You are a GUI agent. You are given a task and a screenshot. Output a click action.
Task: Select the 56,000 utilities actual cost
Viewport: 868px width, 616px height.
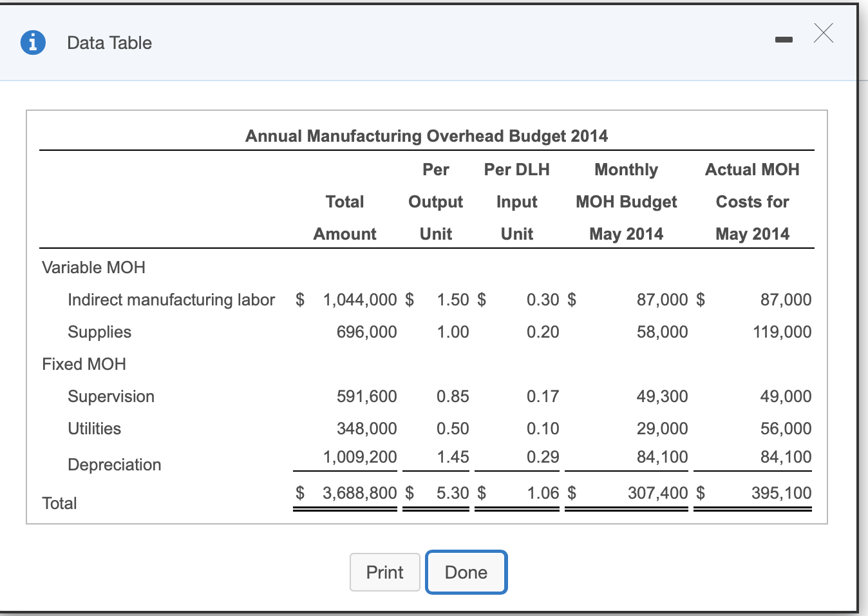(786, 428)
